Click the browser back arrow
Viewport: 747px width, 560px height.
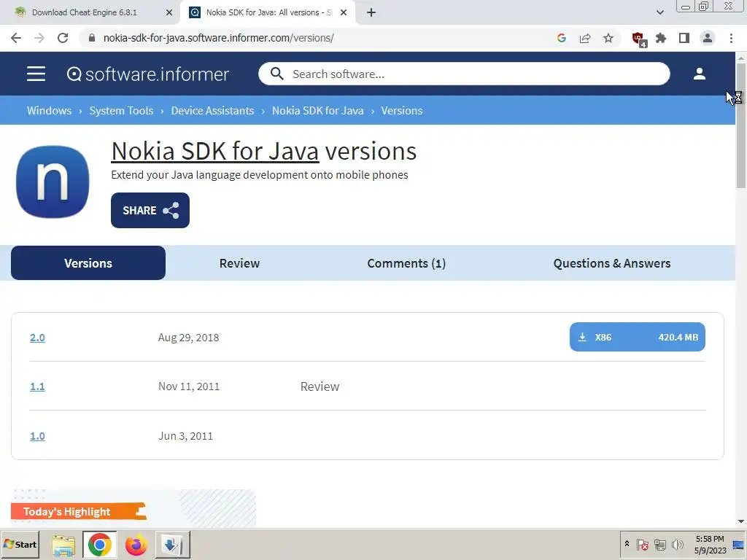pyautogui.click(x=16, y=38)
